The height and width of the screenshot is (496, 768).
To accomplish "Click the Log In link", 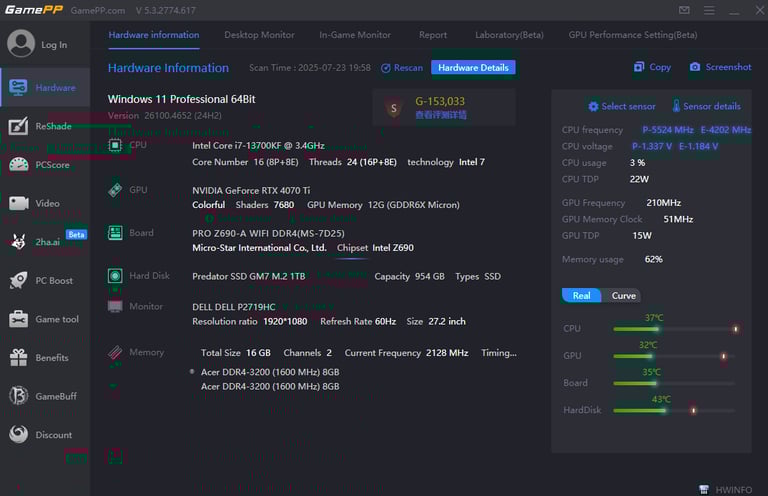I will (54, 45).
